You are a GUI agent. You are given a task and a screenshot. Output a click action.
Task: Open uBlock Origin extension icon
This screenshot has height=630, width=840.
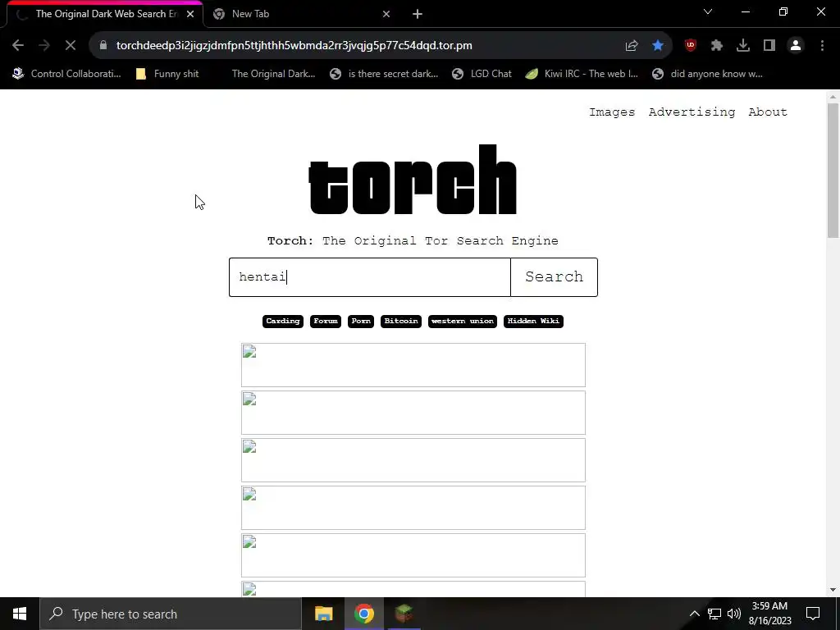point(691,46)
